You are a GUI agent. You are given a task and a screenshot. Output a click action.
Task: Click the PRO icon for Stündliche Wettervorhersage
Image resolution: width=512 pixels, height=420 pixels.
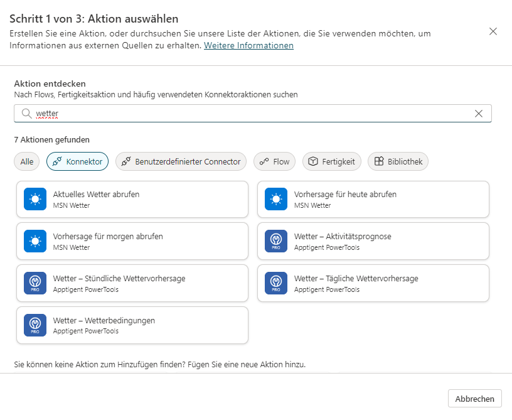35,284
